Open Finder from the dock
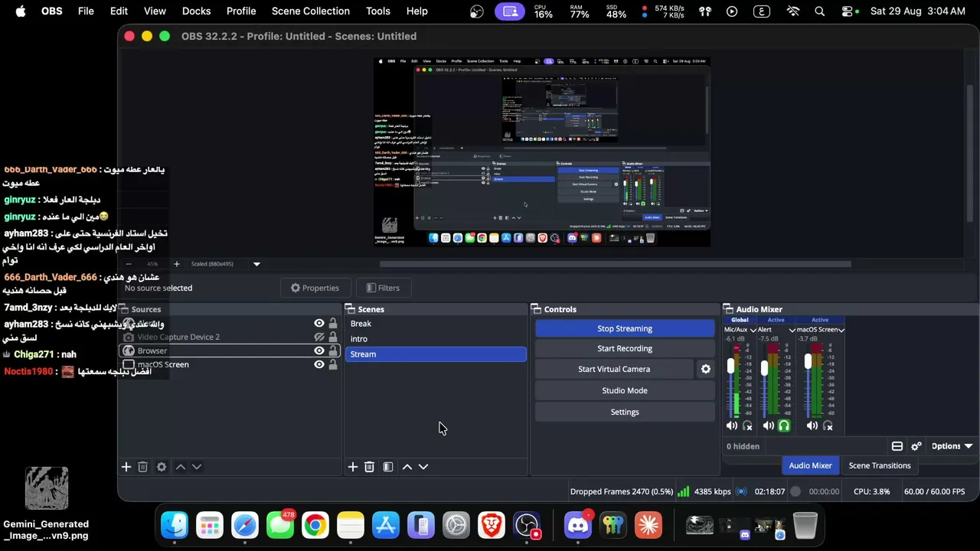The height and width of the screenshot is (551, 980). 175,525
